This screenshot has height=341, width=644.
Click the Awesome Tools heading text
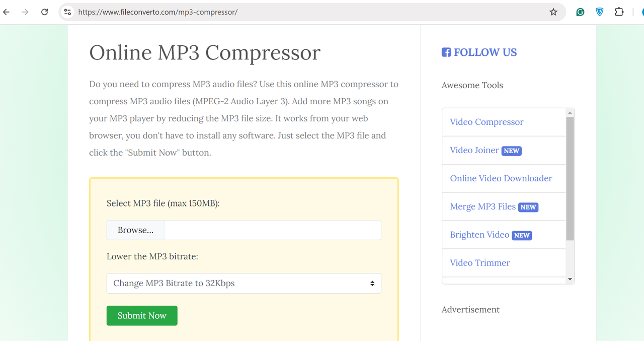tap(472, 85)
